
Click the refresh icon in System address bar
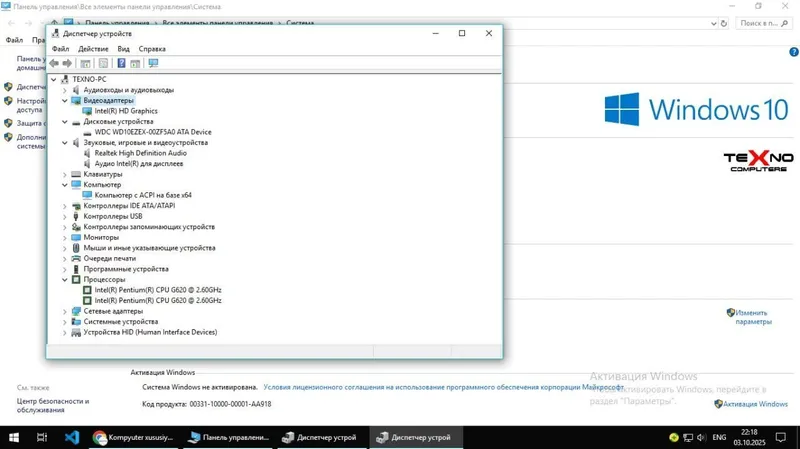pos(723,23)
